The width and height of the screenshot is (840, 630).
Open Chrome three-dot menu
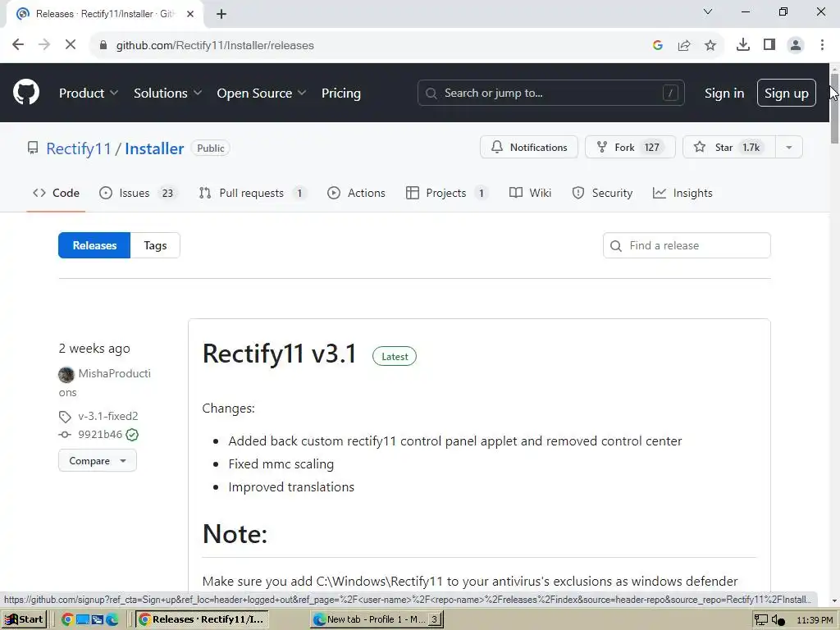[822, 45]
